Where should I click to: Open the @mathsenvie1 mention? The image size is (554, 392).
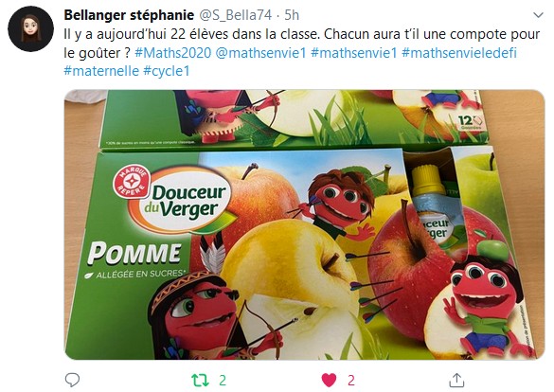[x=260, y=53]
